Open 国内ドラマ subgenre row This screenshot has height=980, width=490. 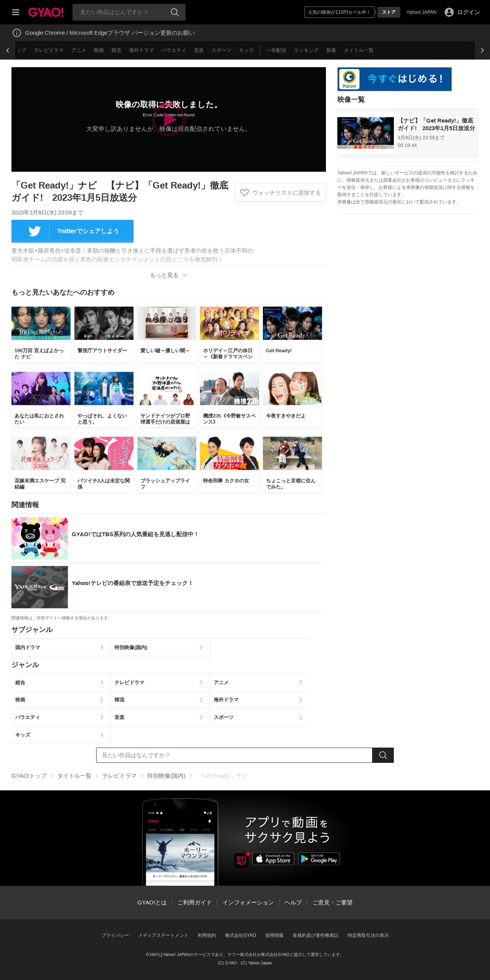click(x=61, y=648)
